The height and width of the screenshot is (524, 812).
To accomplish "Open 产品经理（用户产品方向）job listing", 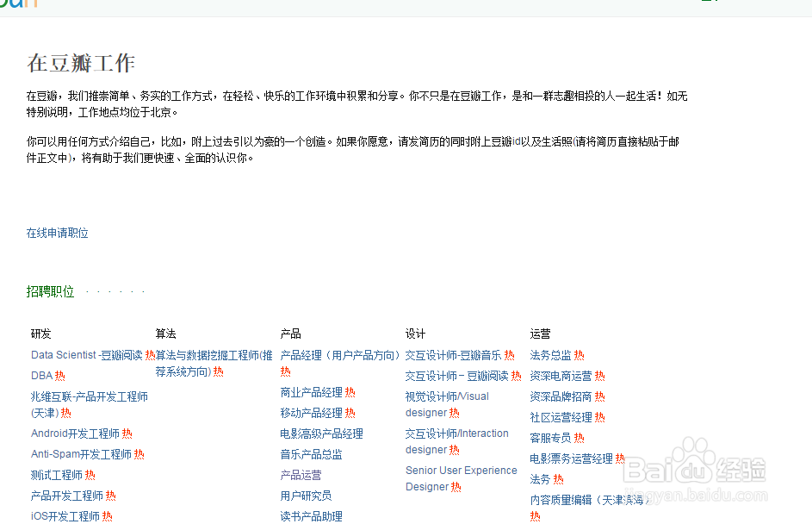I will coord(340,355).
